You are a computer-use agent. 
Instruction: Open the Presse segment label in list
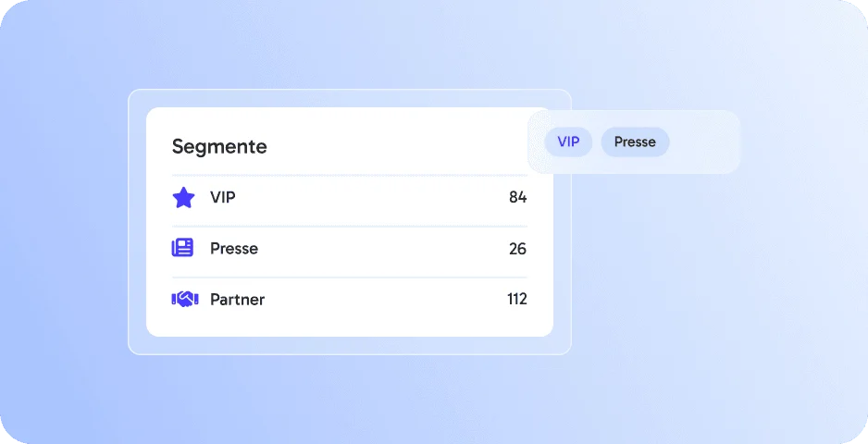(x=233, y=248)
